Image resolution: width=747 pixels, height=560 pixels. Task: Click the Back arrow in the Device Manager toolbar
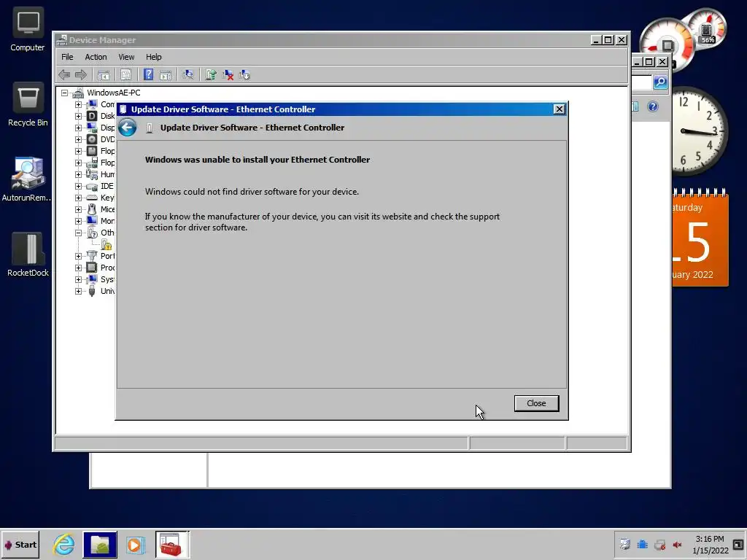[64, 74]
